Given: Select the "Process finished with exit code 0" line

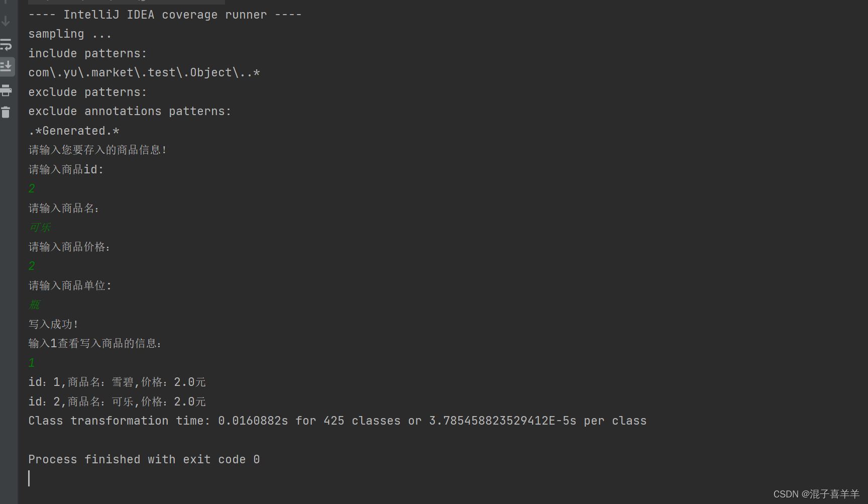Looking at the screenshot, I should click(x=144, y=459).
